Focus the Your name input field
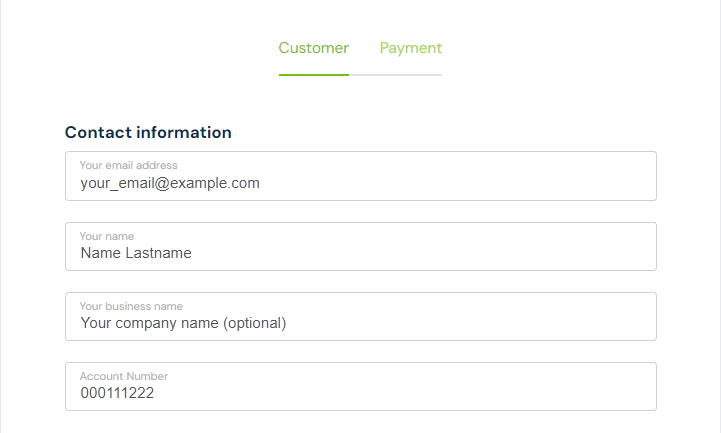Image resolution: width=721 pixels, height=433 pixels. point(361,246)
